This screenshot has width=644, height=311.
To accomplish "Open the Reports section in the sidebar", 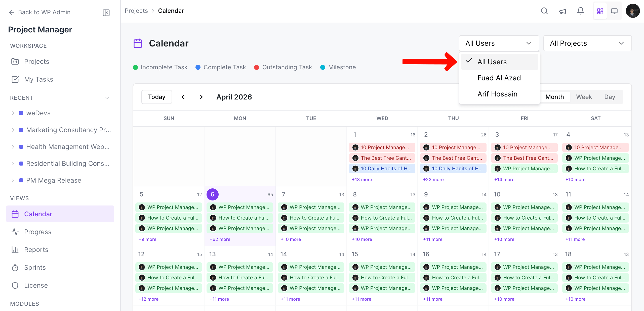I will pyautogui.click(x=36, y=249).
